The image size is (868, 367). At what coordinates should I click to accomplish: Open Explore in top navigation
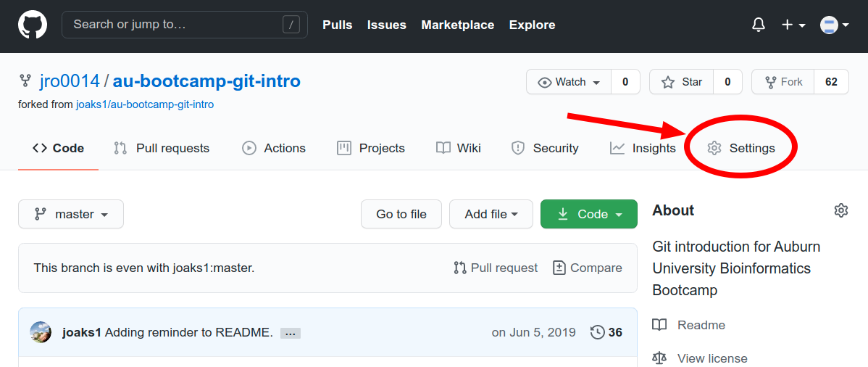tap(532, 25)
